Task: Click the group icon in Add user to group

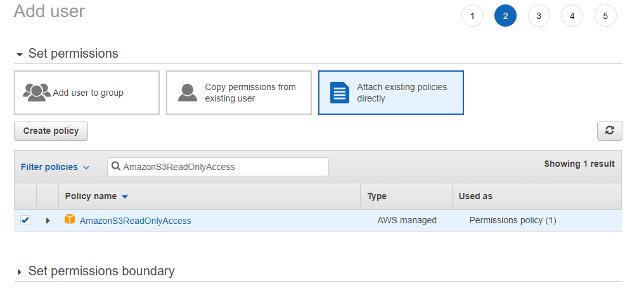Action: [37, 93]
